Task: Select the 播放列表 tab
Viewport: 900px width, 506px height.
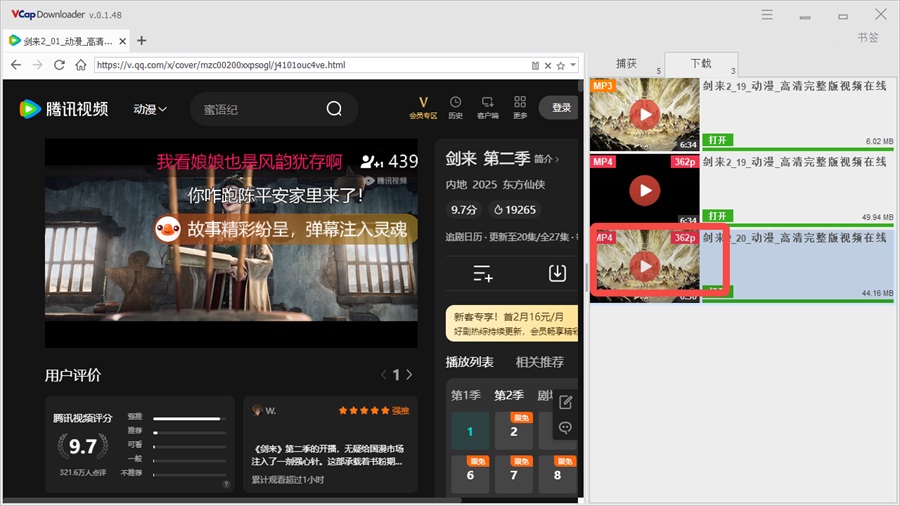Action: tap(470, 362)
